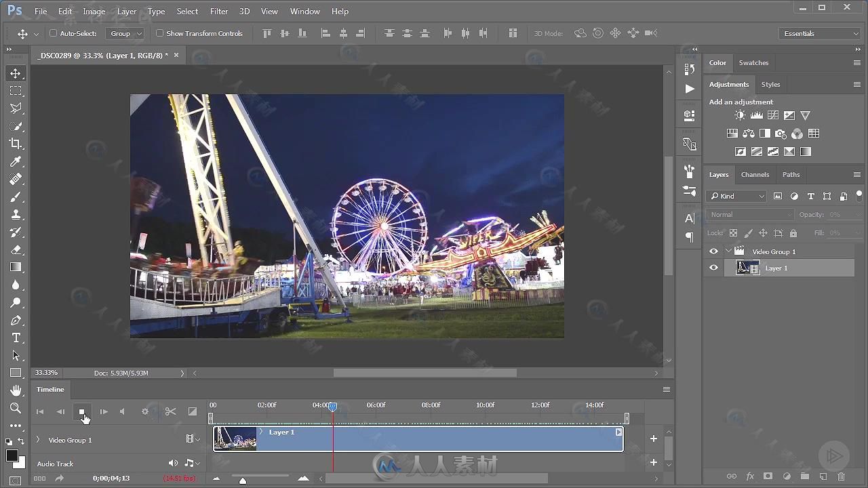Image resolution: width=868 pixels, height=488 pixels.
Task: Select the Polygonal Lasso tool
Action: pos(16,108)
